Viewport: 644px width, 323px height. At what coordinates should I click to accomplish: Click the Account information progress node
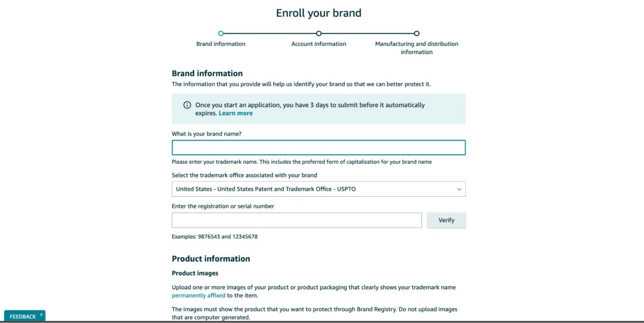click(x=318, y=33)
